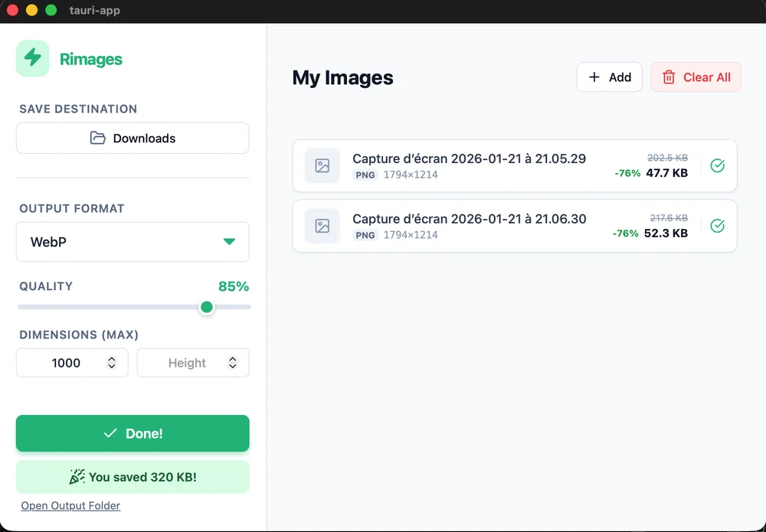The image size is (766, 532).
Task: Click the Rimages lightning bolt logo icon
Action: 32,58
